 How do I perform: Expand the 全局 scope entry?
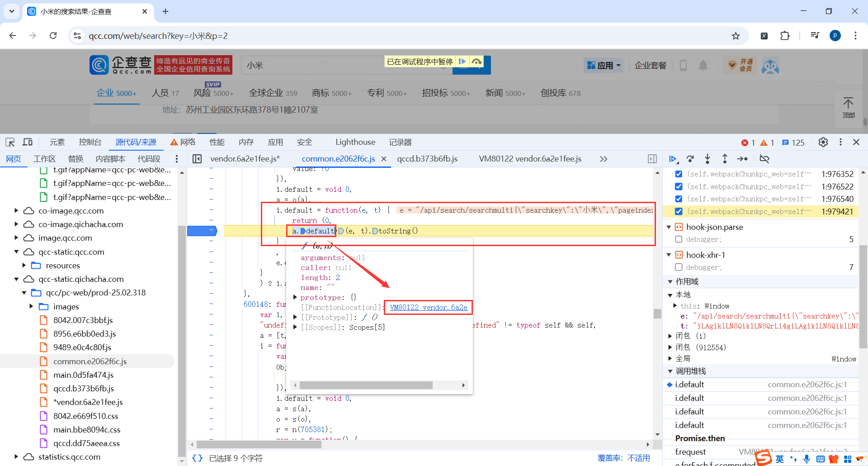[670, 359]
